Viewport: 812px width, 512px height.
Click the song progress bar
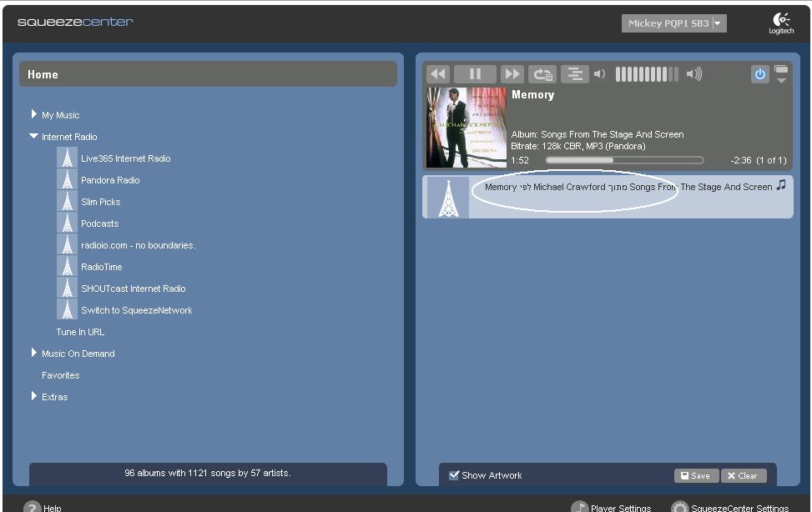pos(624,160)
